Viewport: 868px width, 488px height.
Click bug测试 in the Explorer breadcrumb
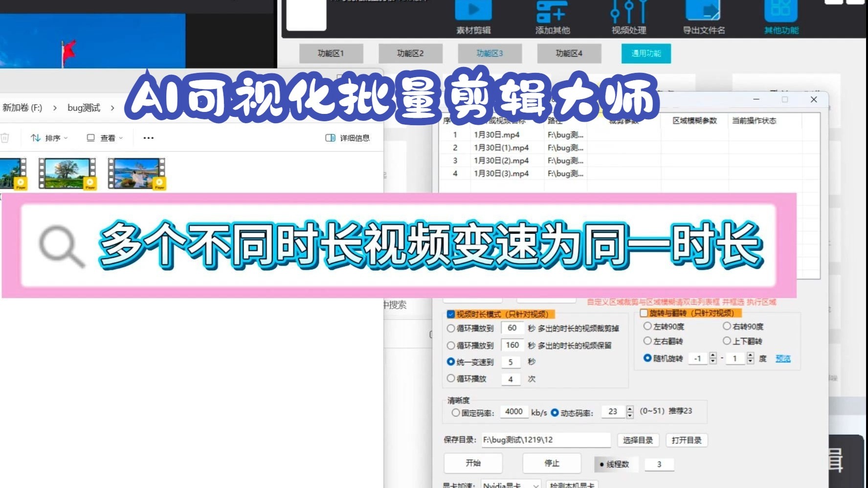tap(84, 108)
